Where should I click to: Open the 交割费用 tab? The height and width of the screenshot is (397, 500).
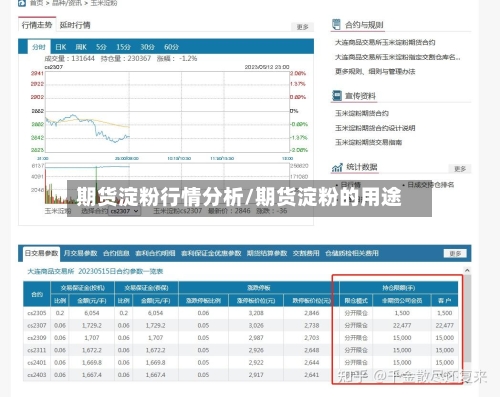[x=306, y=253]
